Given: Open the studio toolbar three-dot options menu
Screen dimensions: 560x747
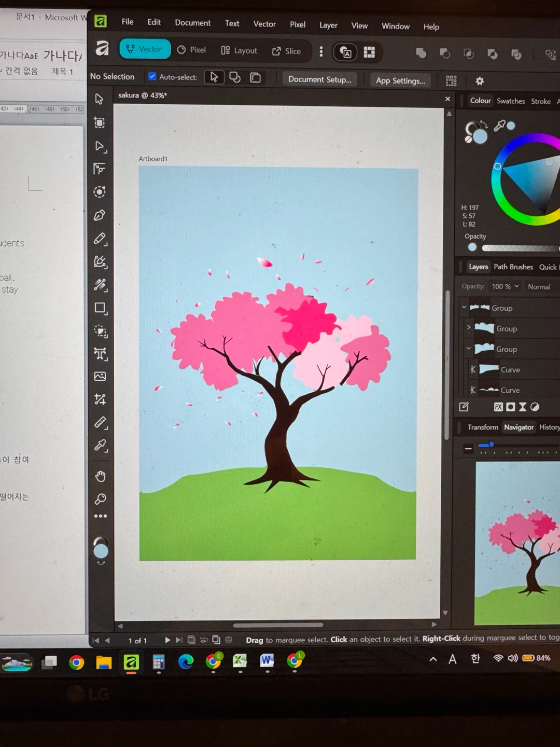Looking at the screenshot, I should tap(321, 51).
